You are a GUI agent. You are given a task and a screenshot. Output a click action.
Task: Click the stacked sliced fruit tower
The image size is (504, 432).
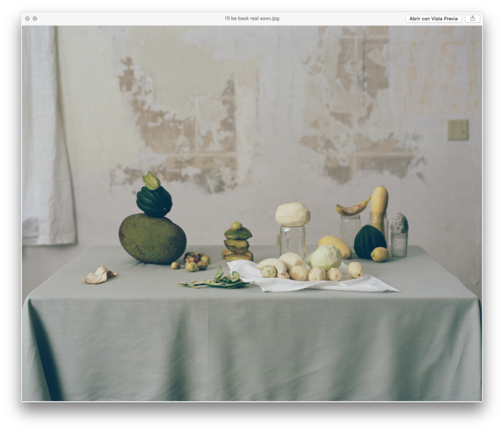tap(238, 243)
